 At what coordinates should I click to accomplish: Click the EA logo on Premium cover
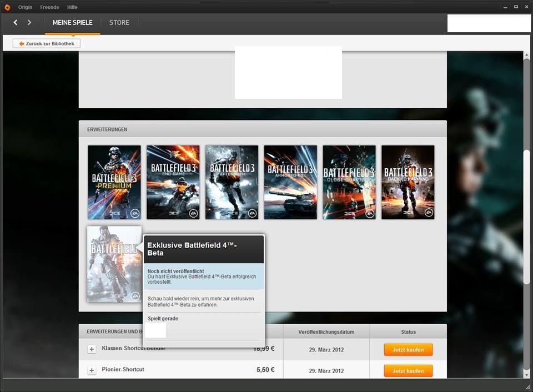135,213
